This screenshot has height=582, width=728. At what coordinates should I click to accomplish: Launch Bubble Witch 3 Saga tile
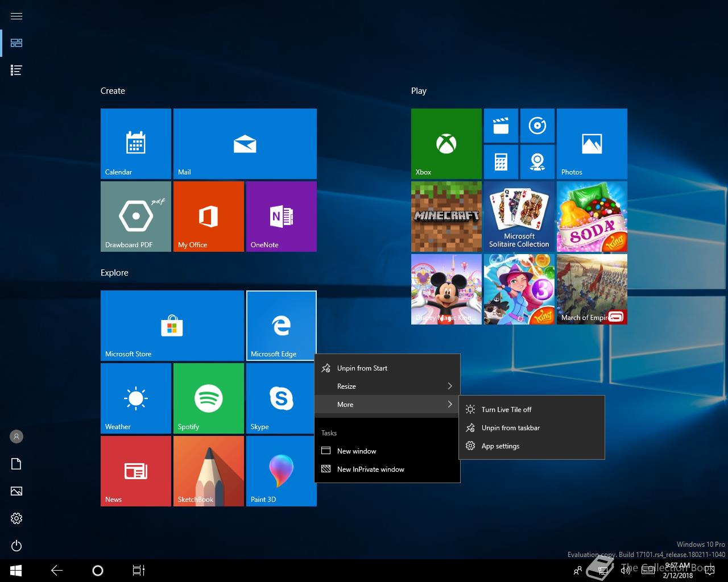[519, 289]
